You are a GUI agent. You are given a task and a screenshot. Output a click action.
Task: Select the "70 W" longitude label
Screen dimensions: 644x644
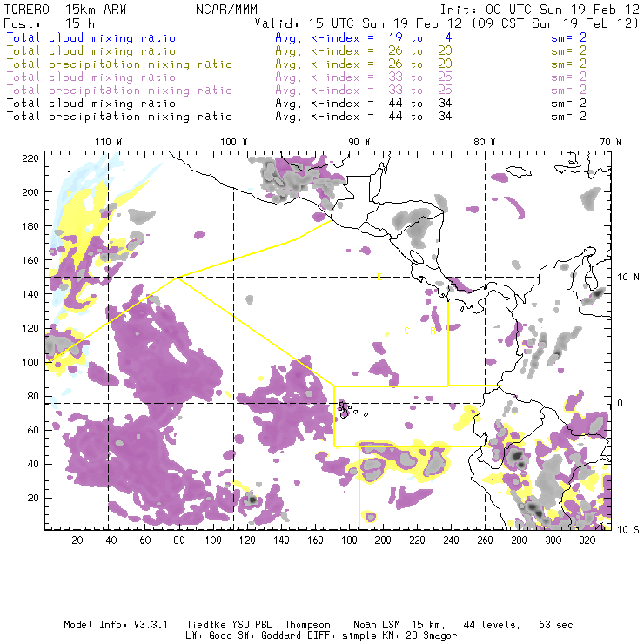click(610, 142)
